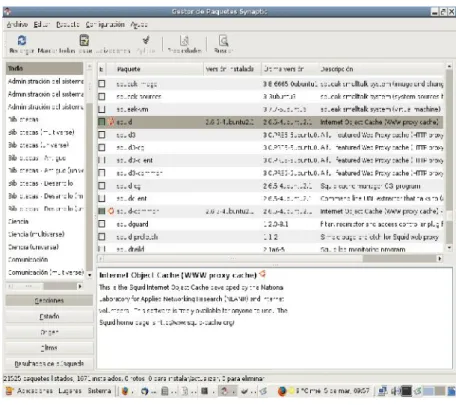Viewport: 456px width, 405px height.
Task: Click the network icon in the system tray
Action: 382,391
